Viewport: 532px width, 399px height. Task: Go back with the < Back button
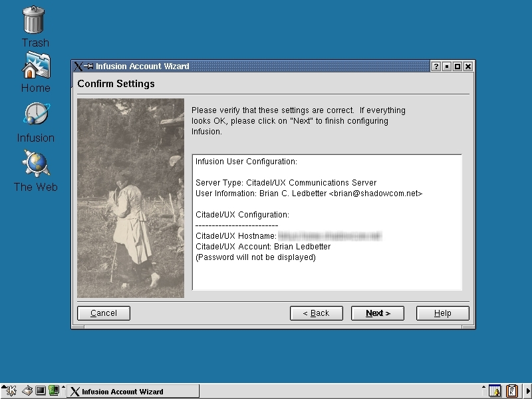click(317, 313)
